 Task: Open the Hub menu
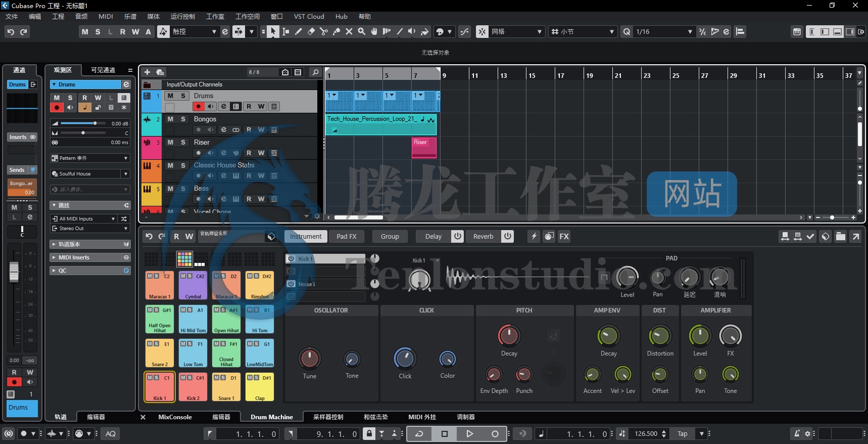tap(342, 16)
